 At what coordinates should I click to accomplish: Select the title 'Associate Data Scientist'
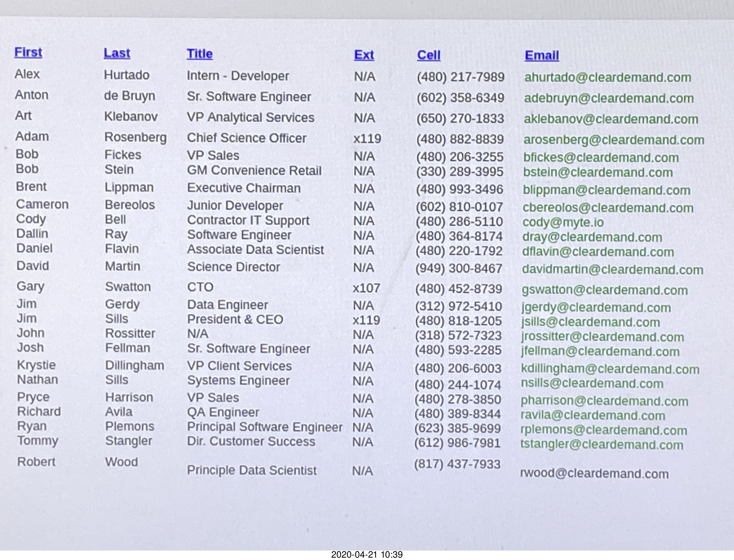tap(256, 250)
